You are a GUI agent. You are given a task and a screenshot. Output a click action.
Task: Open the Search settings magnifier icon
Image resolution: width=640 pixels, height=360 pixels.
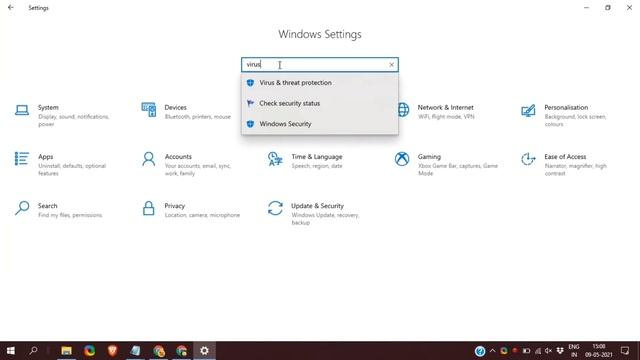click(22, 208)
